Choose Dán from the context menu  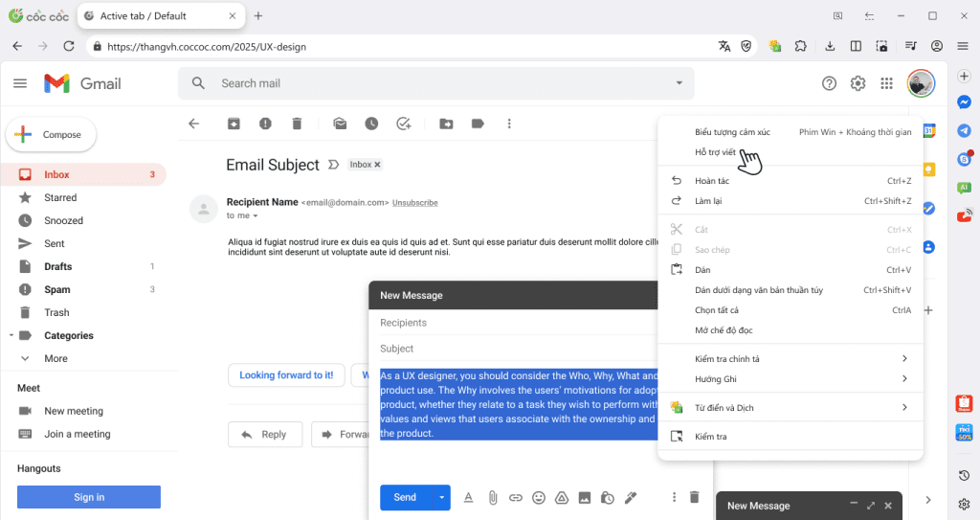[702, 270]
